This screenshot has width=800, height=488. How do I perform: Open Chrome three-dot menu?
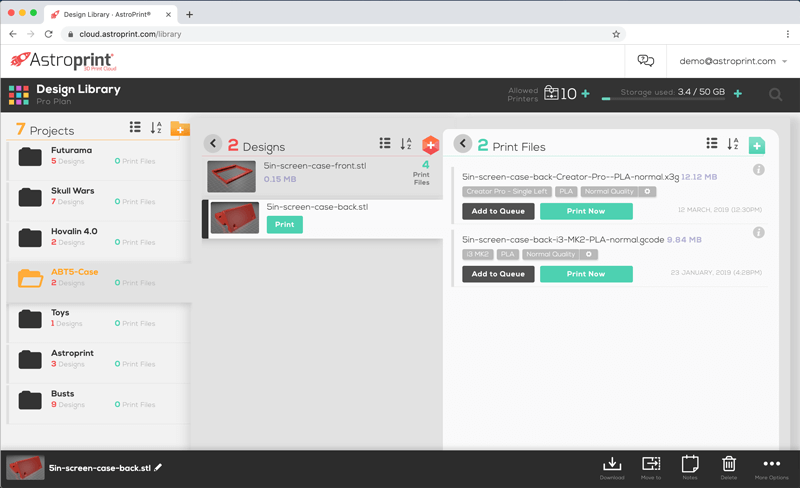788,34
